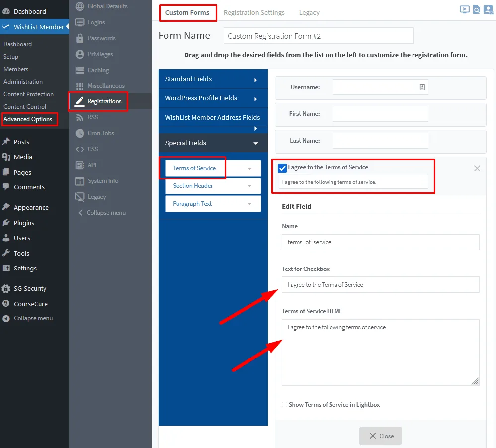Open Advanced Options in WishList Member menu
Image resolution: width=496 pixels, height=448 pixels.
tap(28, 119)
